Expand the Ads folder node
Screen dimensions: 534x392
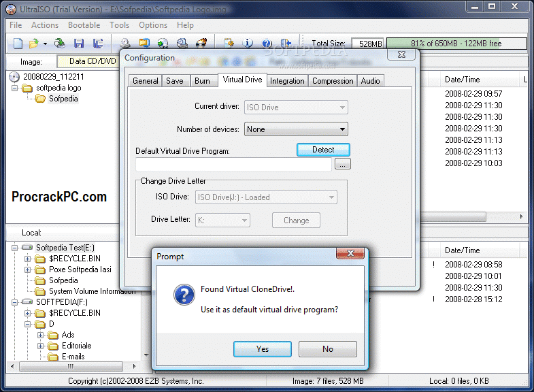[41, 335]
